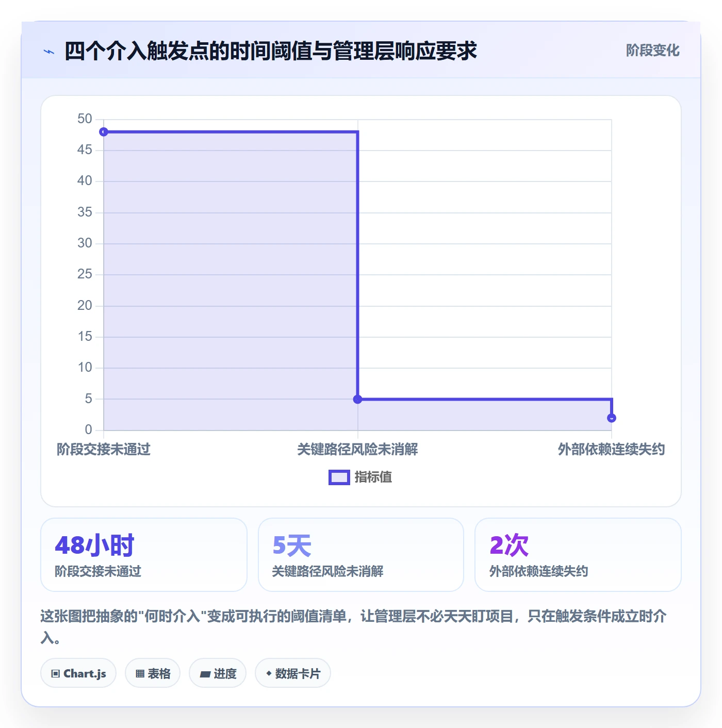
Task: Click the x-axis label 阶段交接未通过
Action: pos(104,450)
